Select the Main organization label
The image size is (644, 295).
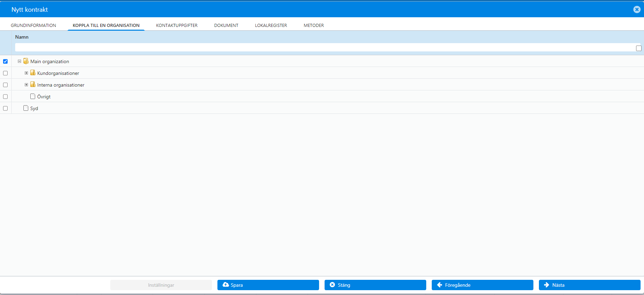click(x=50, y=61)
